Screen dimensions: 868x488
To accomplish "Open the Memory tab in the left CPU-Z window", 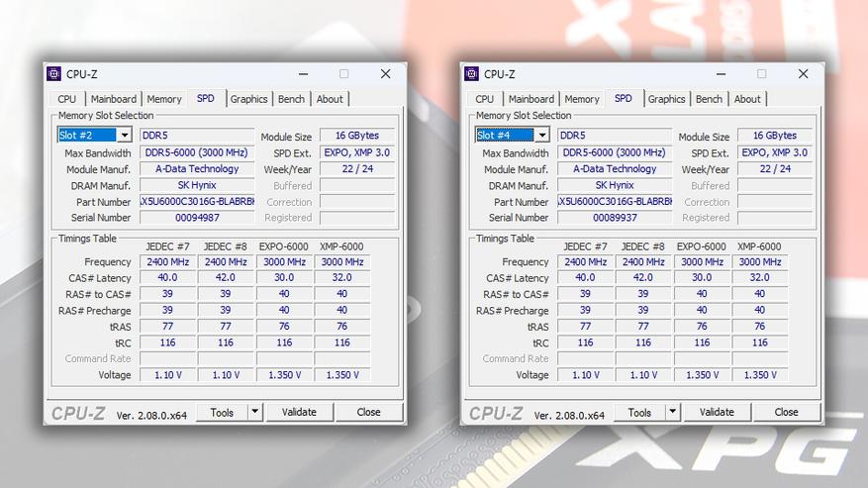I will coord(164,99).
